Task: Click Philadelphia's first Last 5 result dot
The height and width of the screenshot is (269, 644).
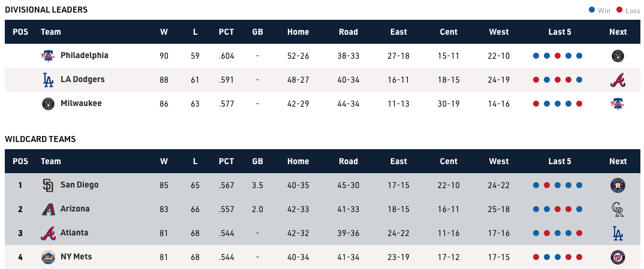Action: [536, 56]
